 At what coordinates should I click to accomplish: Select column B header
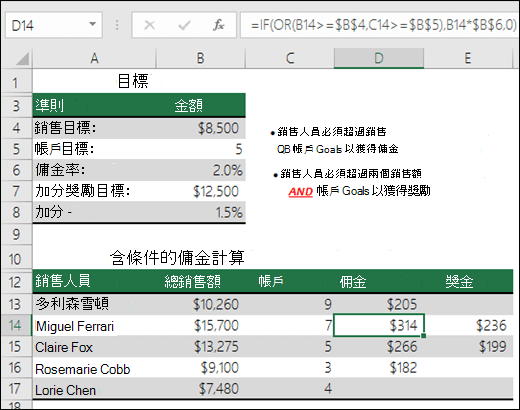200,58
